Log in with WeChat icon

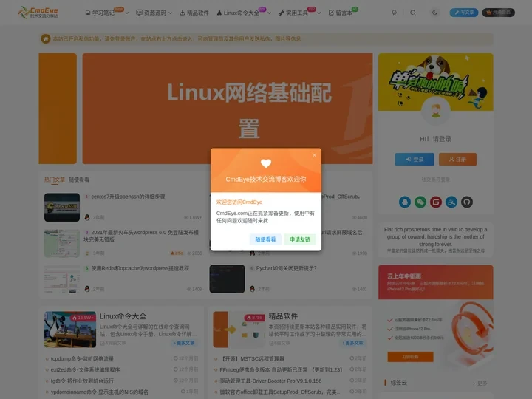[420, 202]
